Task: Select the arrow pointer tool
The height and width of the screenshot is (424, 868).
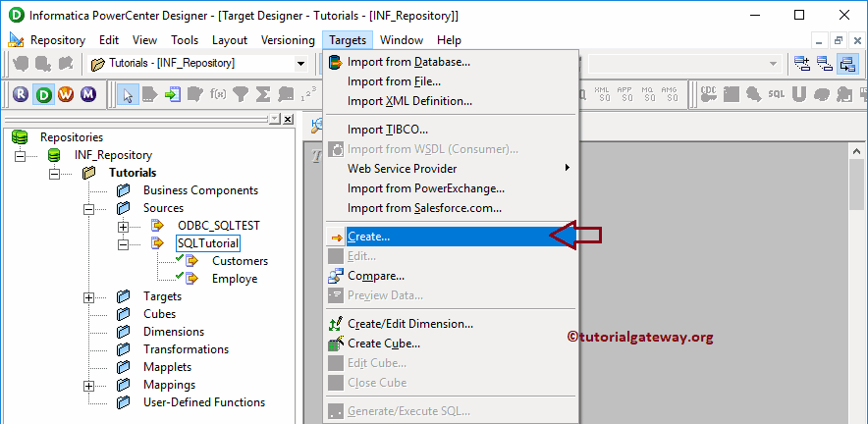Action: (x=128, y=94)
